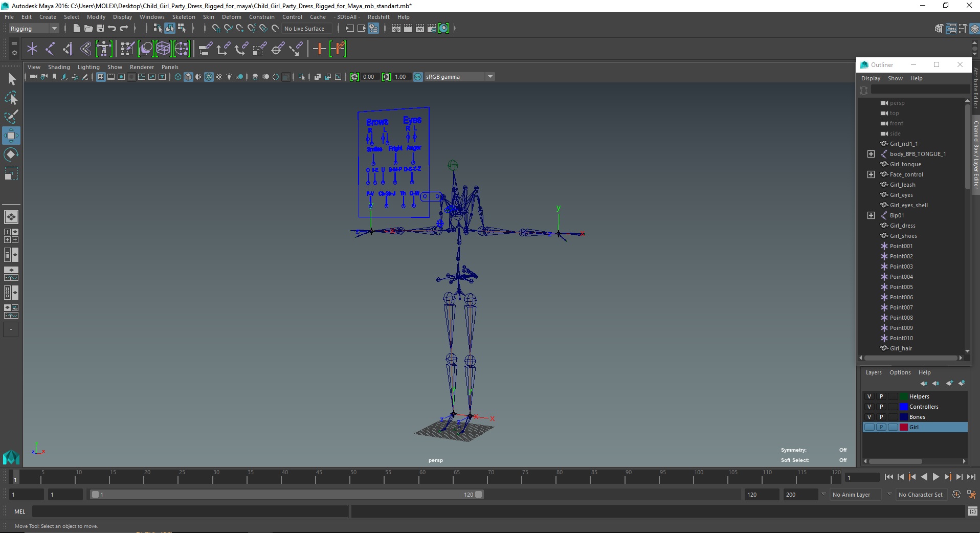
Task: Open the Skin menu
Action: click(x=209, y=17)
